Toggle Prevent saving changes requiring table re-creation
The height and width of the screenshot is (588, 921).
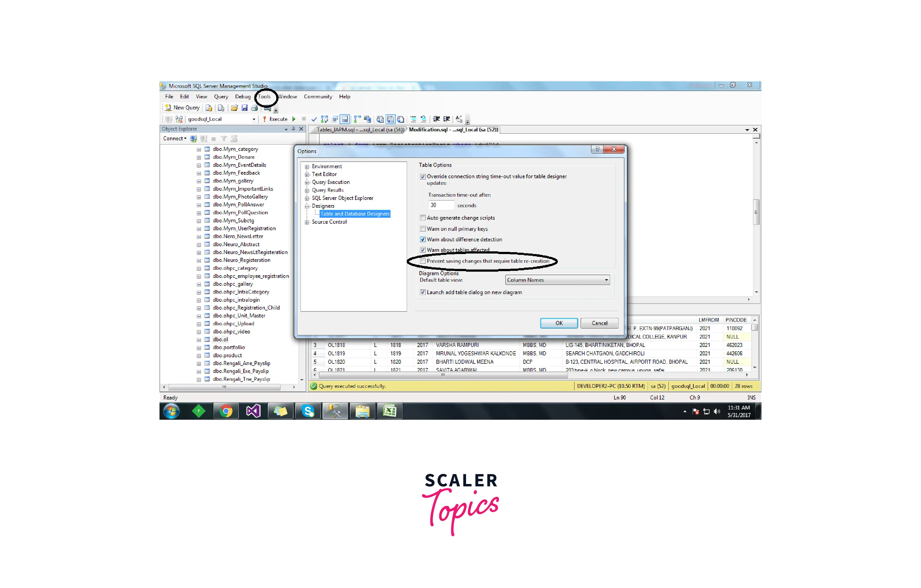tap(422, 261)
